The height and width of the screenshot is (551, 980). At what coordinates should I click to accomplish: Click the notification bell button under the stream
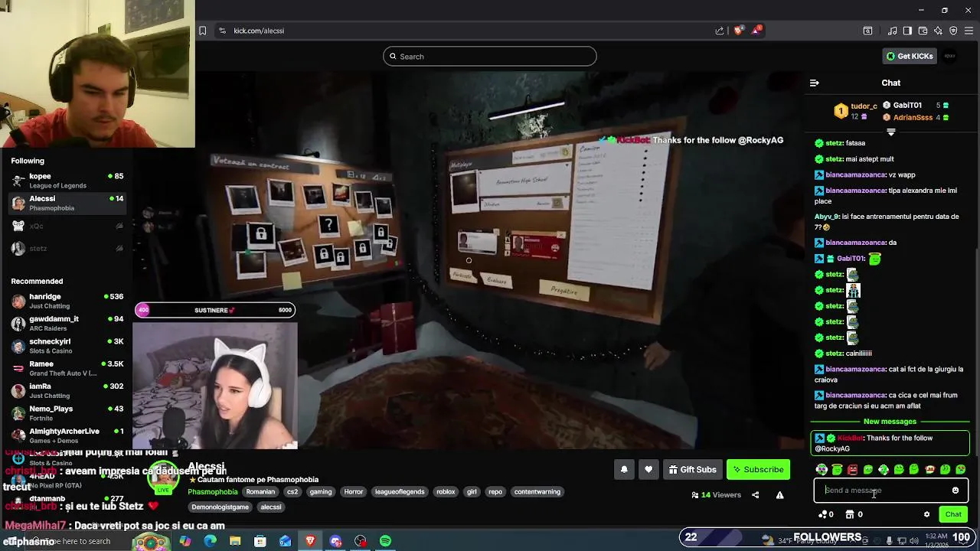pyautogui.click(x=624, y=470)
